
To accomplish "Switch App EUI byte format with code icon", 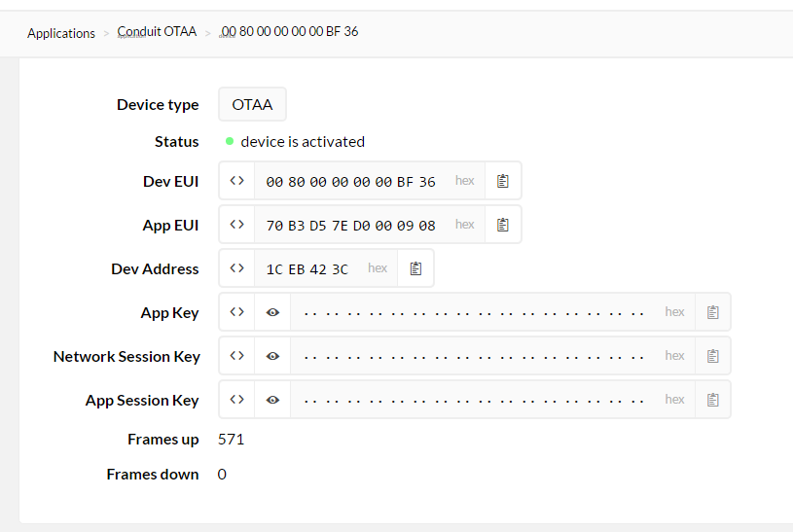I will tap(236, 225).
